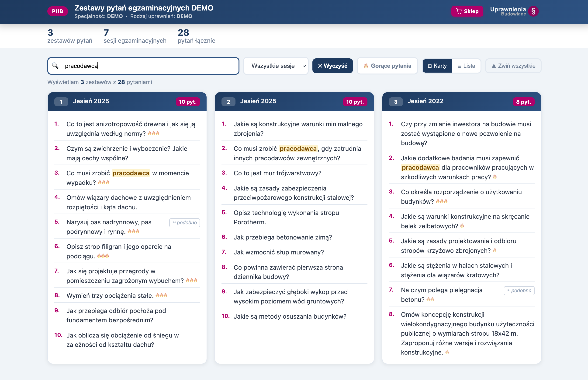The width and height of the screenshot is (588, 380).
Task: Click the '8 pyt.' badge on Jesień 2022 card
Action: click(523, 102)
